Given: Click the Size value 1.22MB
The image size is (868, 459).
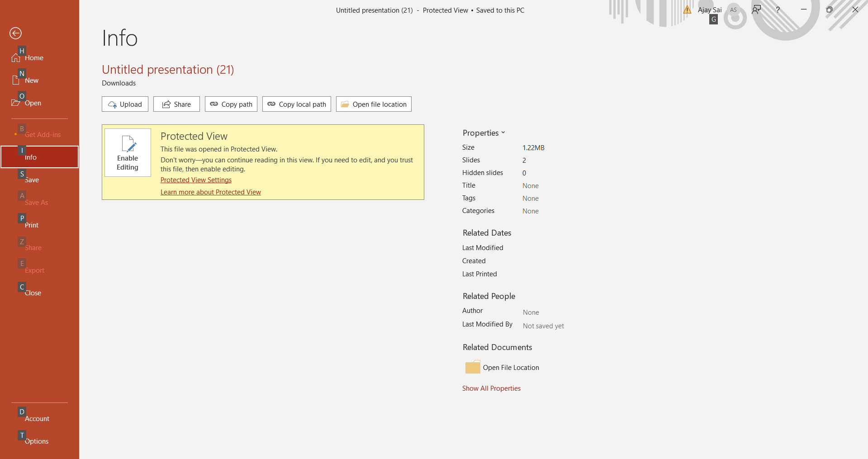Looking at the screenshot, I should (533, 148).
